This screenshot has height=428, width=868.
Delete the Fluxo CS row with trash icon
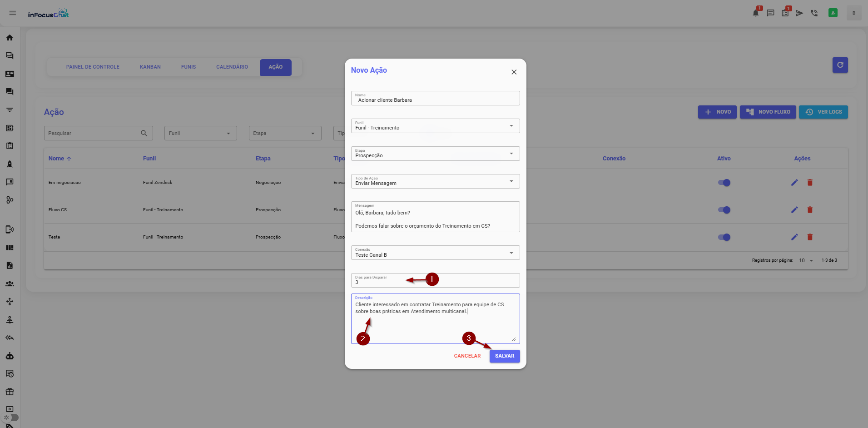[810, 210]
